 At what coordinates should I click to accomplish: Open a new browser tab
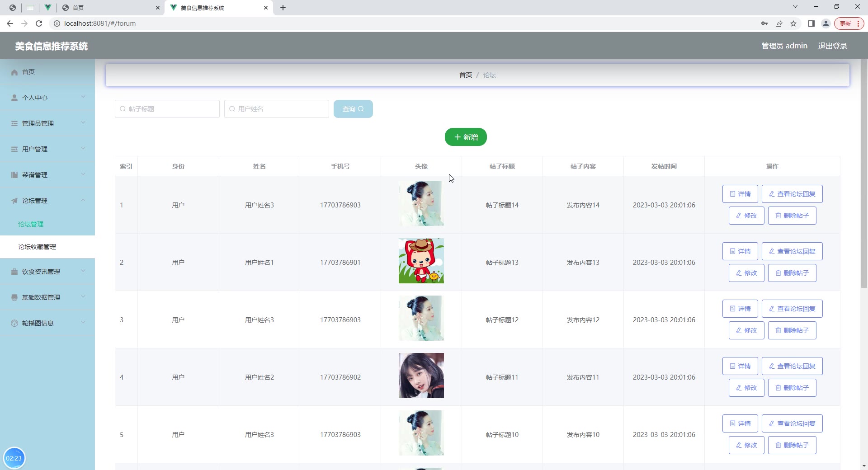(x=283, y=8)
